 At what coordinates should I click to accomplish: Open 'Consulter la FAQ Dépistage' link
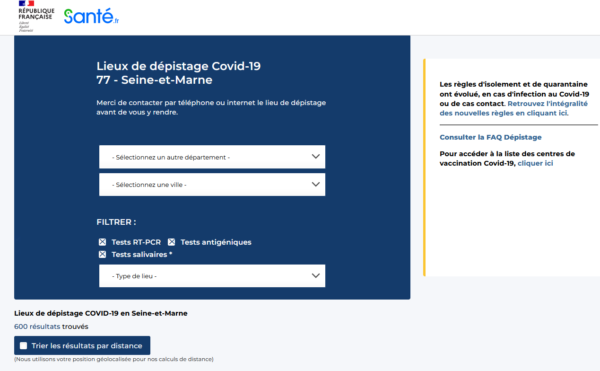(490, 137)
